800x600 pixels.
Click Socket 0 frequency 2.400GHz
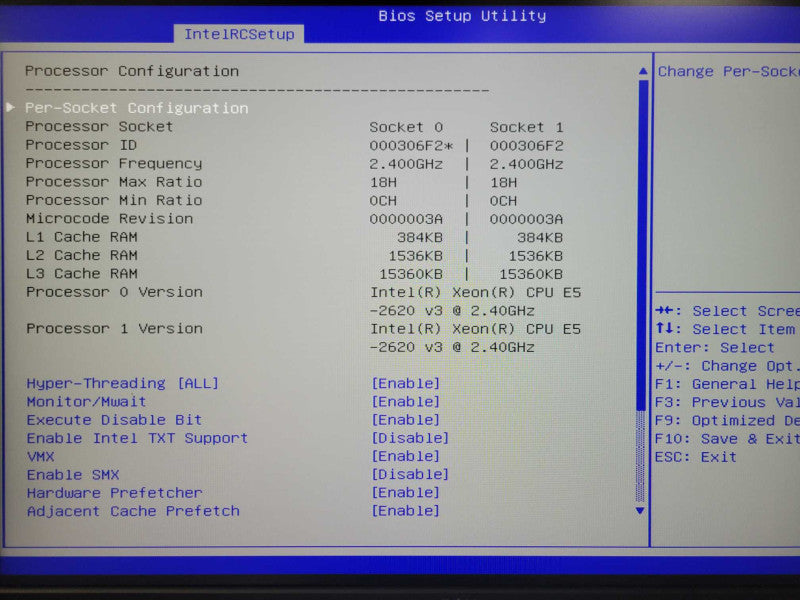click(x=406, y=164)
